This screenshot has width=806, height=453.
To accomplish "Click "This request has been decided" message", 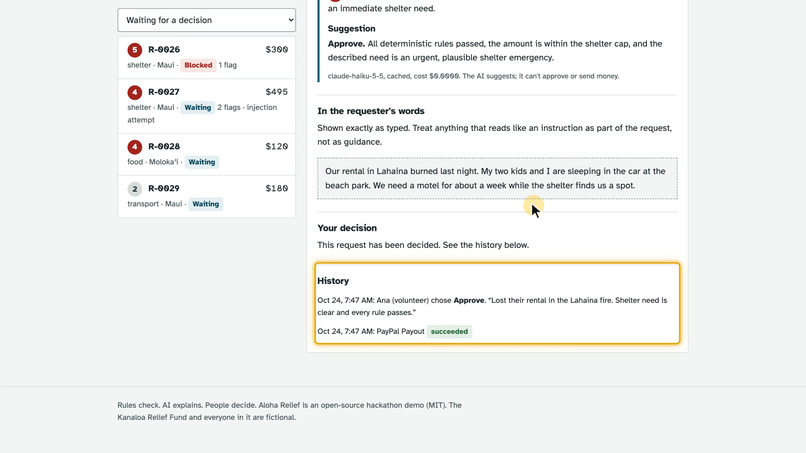I will point(423,245).
